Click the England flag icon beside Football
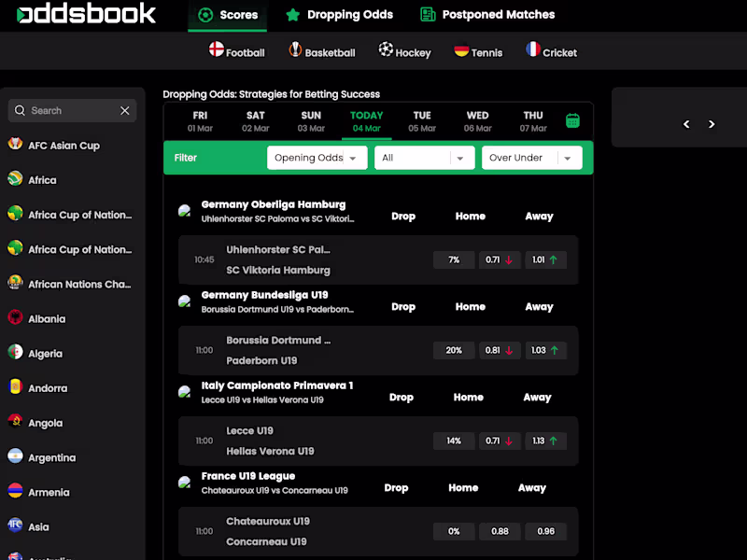The width and height of the screenshot is (747, 560). click(x=217, y=49)
